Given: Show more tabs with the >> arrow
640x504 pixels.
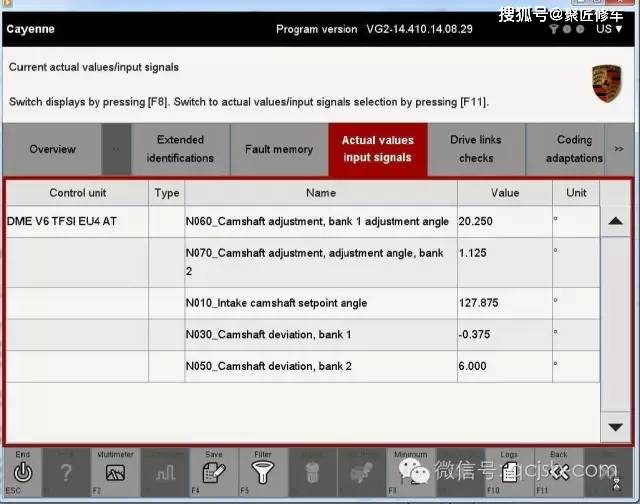Looking at the screenshot, I should click(619, 149).
